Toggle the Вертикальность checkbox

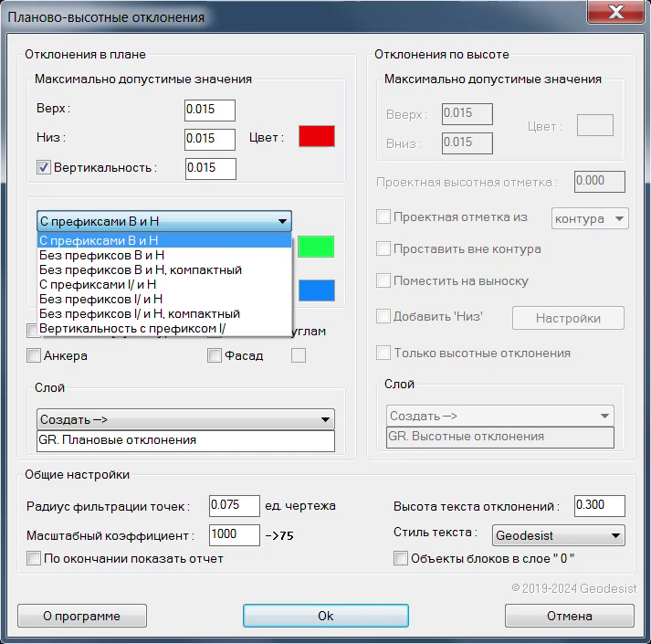(43, 167)
